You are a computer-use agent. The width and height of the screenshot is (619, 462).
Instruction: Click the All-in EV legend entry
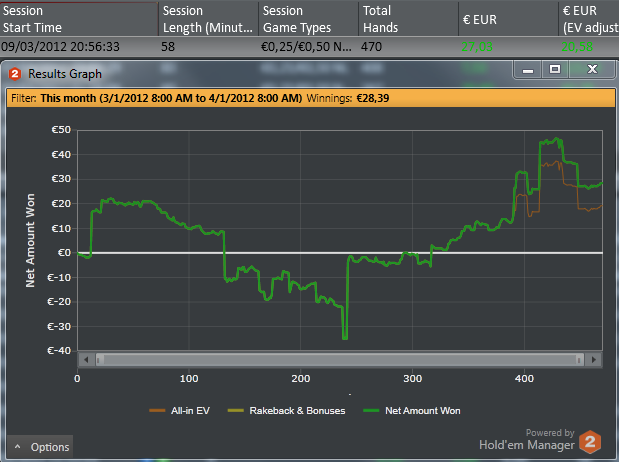(x=179, y=411)
